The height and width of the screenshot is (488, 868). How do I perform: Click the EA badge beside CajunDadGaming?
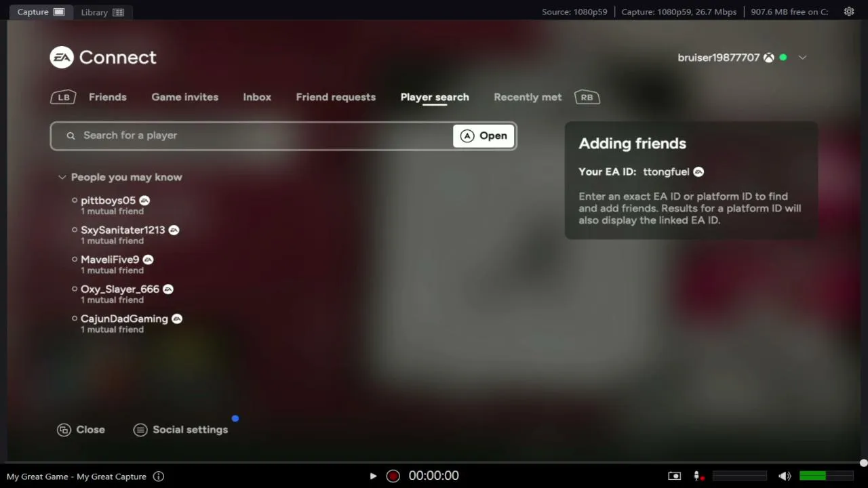pos(177,319)
